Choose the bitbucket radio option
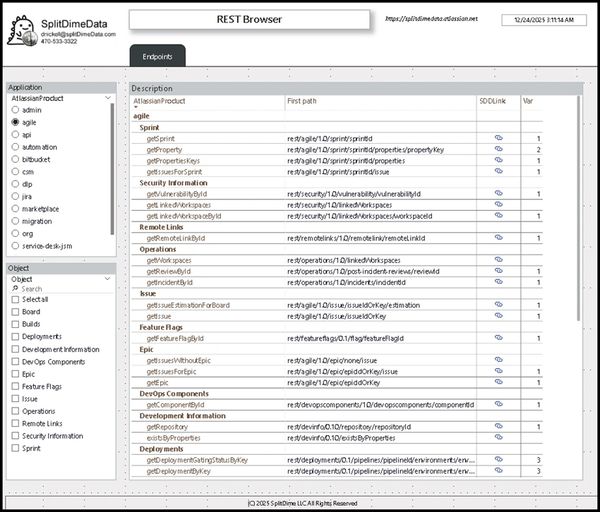 (x=15, y=158)
